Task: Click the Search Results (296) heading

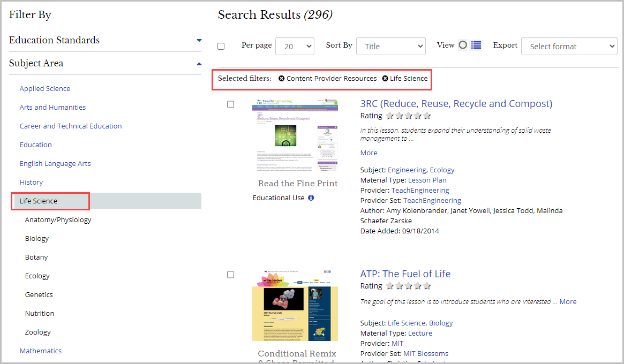Action: 275,14
